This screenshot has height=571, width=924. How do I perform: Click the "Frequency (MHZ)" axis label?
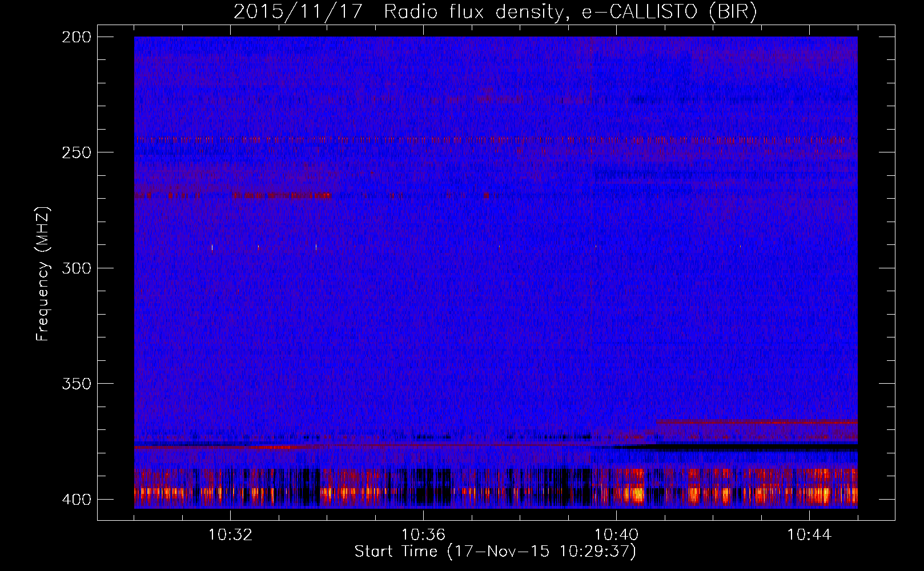coord(43,274)
